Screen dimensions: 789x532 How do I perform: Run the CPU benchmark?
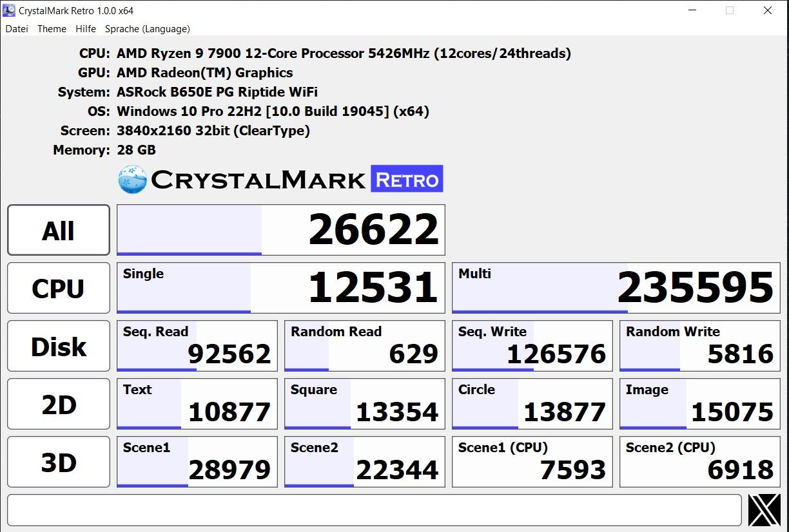tap(59, 288)
